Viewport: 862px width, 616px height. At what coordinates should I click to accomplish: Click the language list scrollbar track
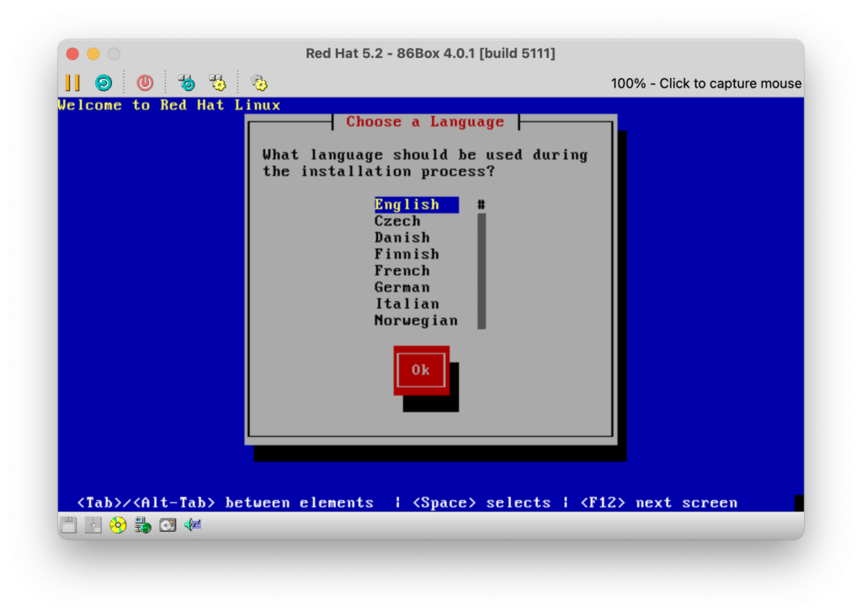[x=482, y=271]
